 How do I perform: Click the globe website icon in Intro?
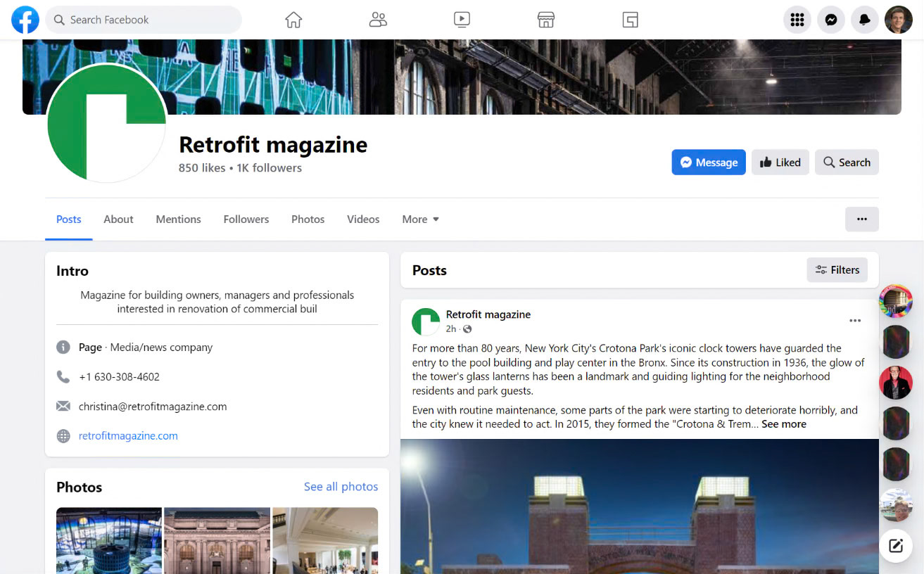coord(63,436)
